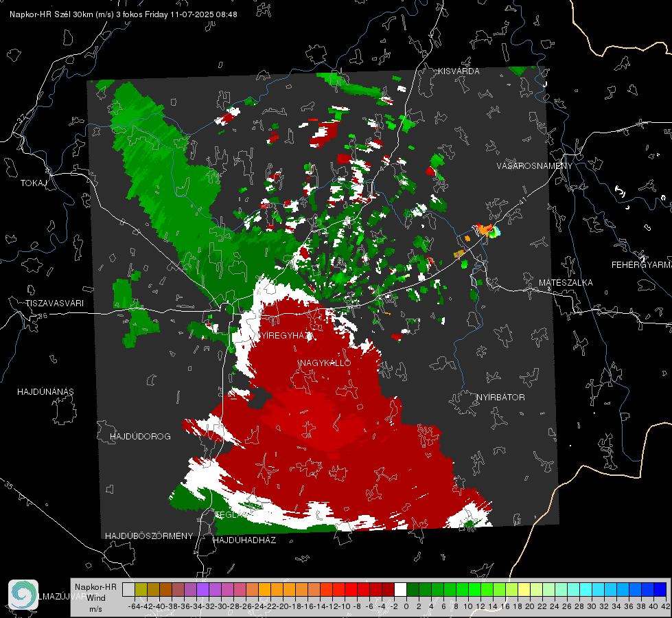Click the m/s unit label in the legend
672x618 pixels.
tap(95, 610)
